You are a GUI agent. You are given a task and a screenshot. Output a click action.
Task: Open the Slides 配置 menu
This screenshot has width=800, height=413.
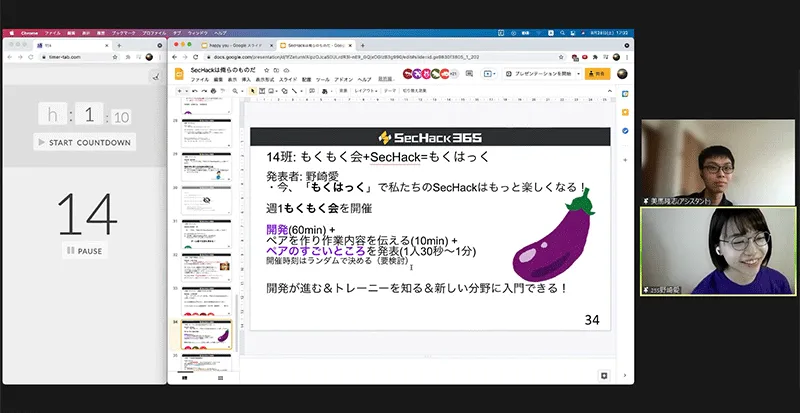[x=306, y=80]
